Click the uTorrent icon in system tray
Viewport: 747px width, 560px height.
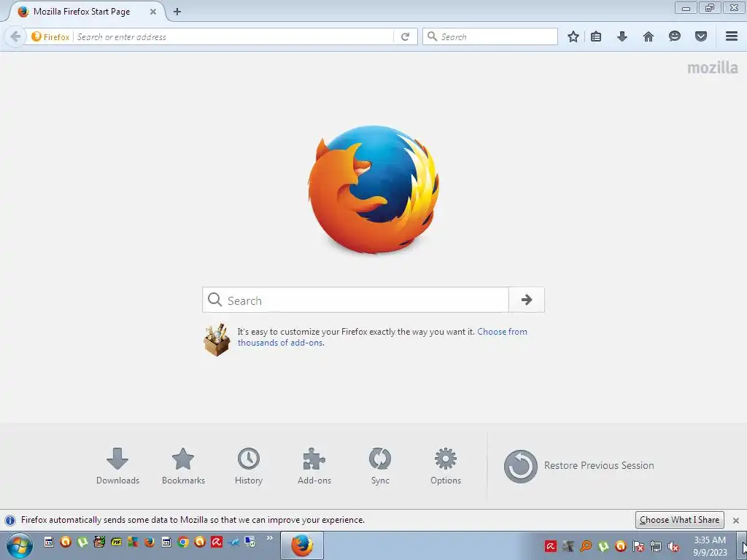tap(603, 546)
